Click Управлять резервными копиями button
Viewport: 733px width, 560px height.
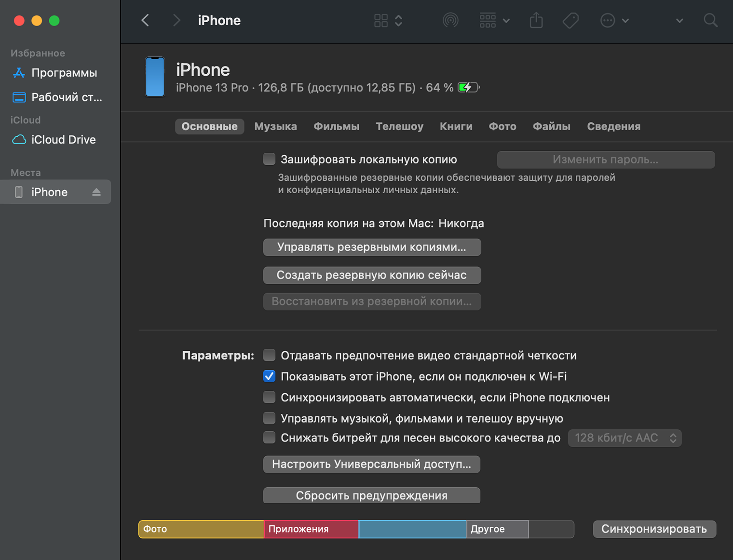click(x=372, y=247)
